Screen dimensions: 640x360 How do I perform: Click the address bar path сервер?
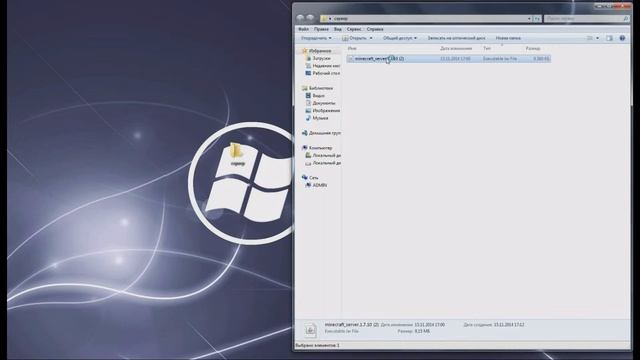[x=341, y=18]
